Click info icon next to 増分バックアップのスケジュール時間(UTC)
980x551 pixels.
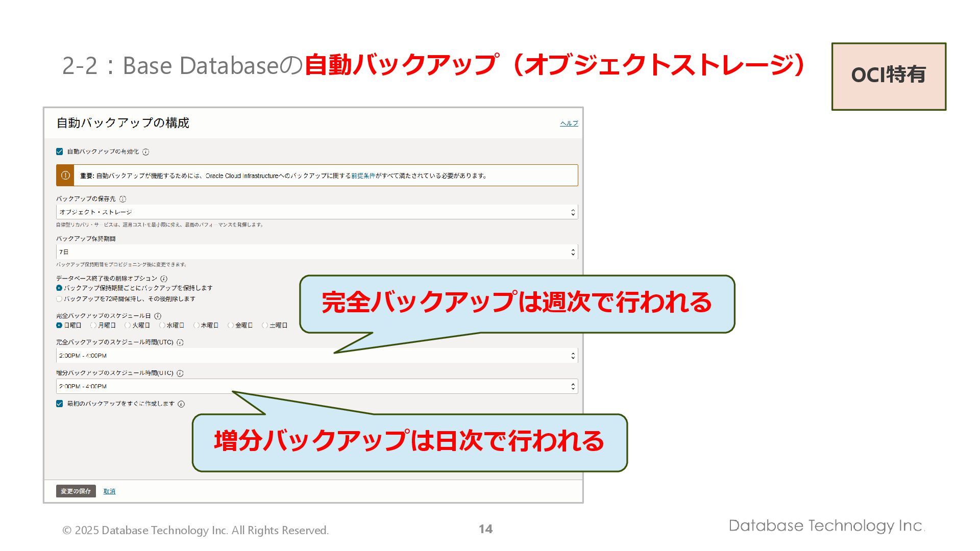180,373
